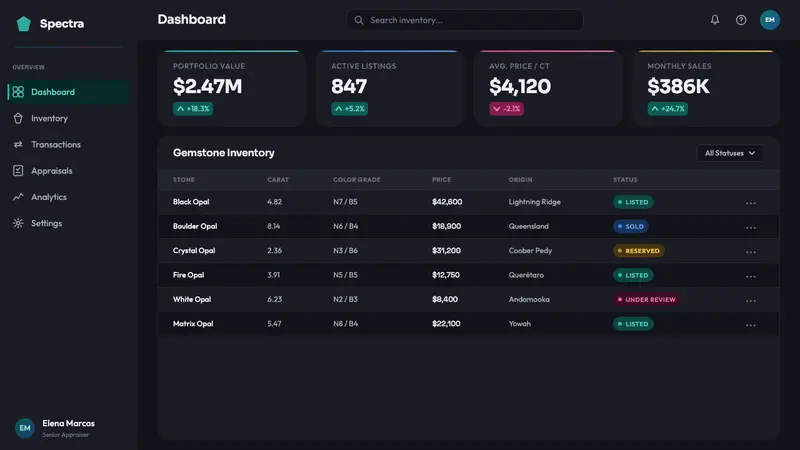The image size is (800, 450).
Task: Open Analytics section in sidebar
Action: (x=68, y=197)
